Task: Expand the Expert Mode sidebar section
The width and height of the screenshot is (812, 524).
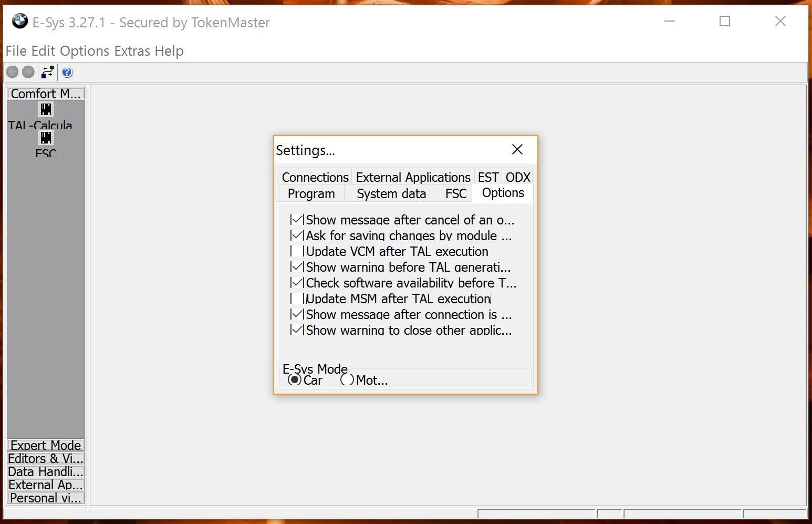Action: pyautogui.click(x=46, y=445)
